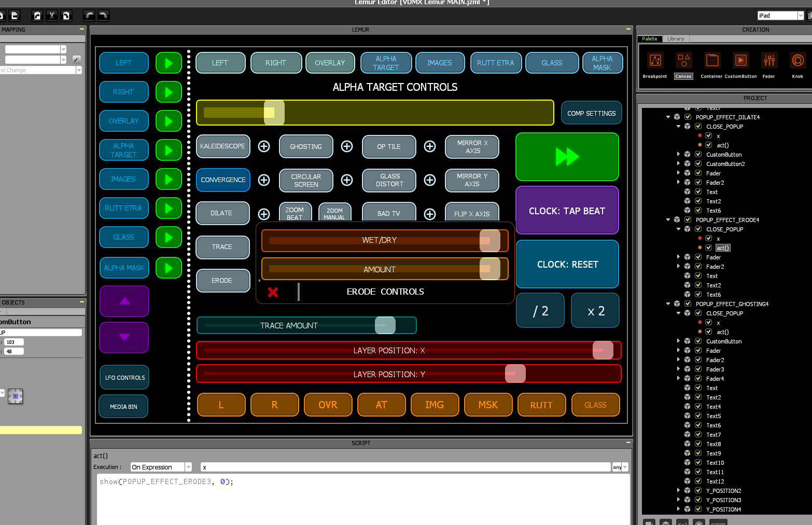
Task: Click the plus icon beside GHOSTING
Action: (347, 146)
